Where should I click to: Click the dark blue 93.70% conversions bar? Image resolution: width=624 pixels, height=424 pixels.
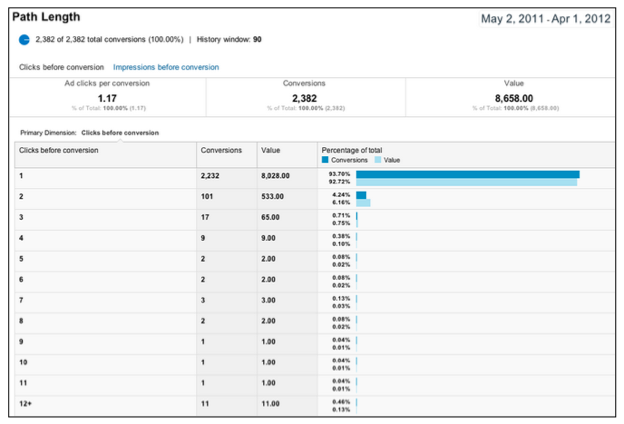pyautogui.click(x=467, y=174)
